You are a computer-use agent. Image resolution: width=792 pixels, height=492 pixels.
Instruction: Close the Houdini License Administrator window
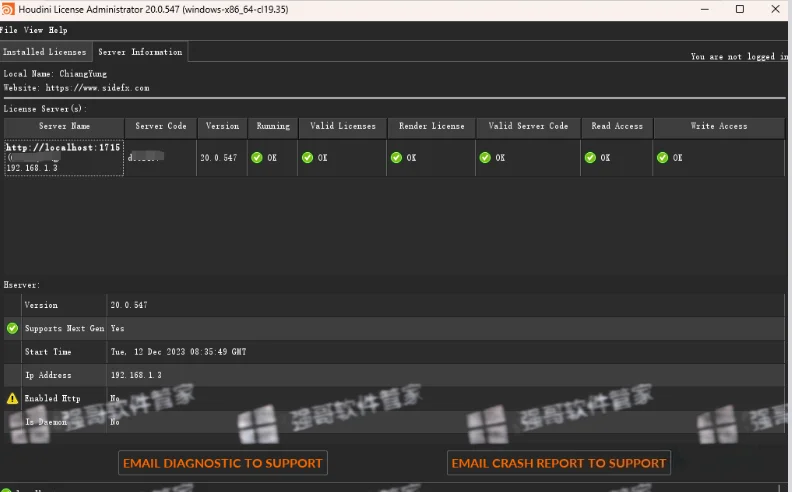775,9
